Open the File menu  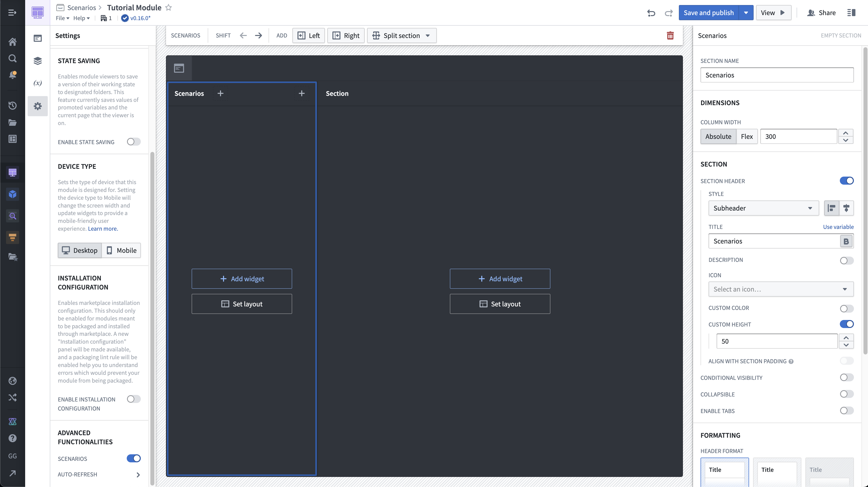pyautogui.click(x=62, y=18)
